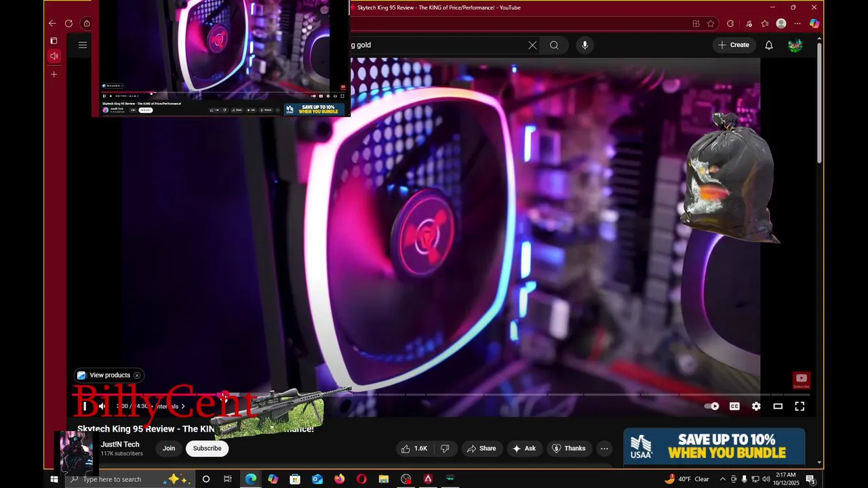Open the favorites list icon
Viewport: 868px width, 488px height.
[x=765, y=24]
